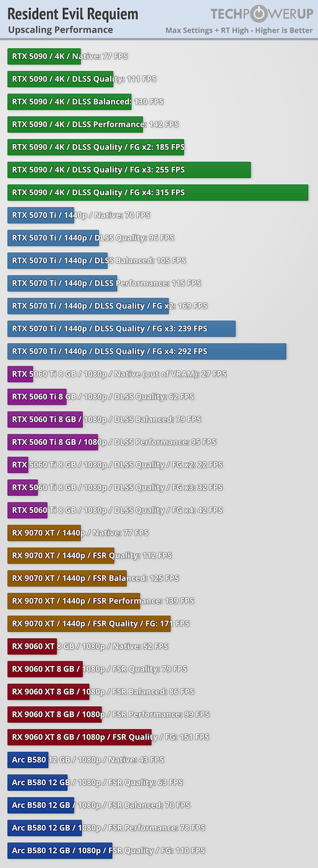Select the RTX 5060 Ti DLSS Performance 95 FPS bar

tap(53, 442)
